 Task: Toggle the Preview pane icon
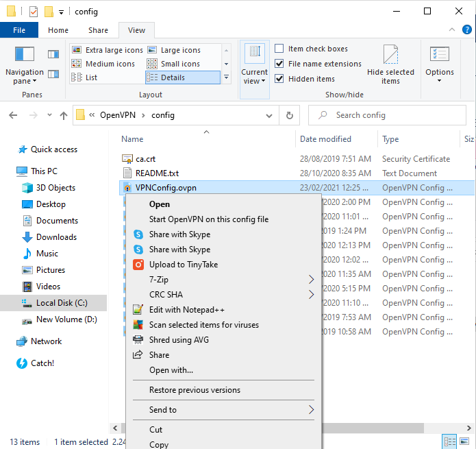tap(53, 54)
